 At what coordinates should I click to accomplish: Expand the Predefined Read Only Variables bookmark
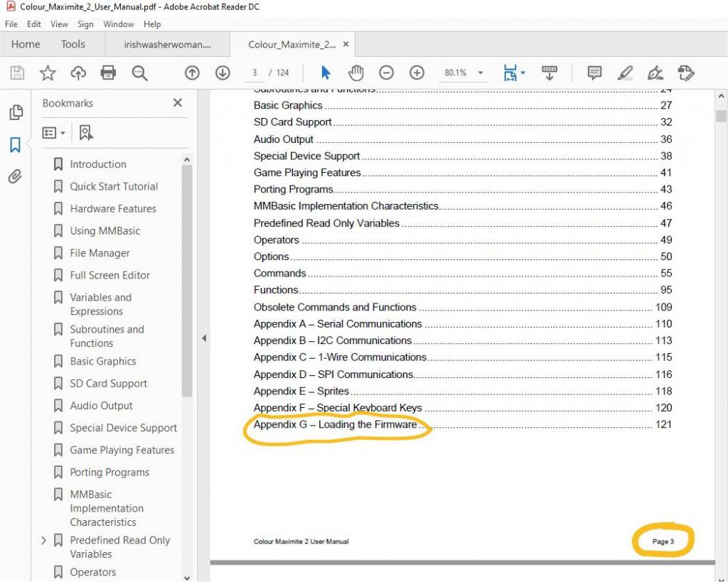(x=44, y=541)
